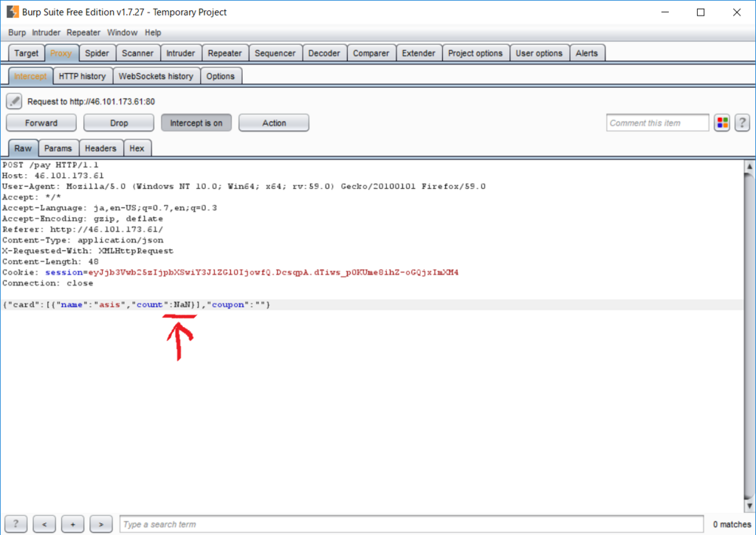Viewport: 756px width, 535px height.
Task: Close the Burp Suite window
Action: coord(737,12)
